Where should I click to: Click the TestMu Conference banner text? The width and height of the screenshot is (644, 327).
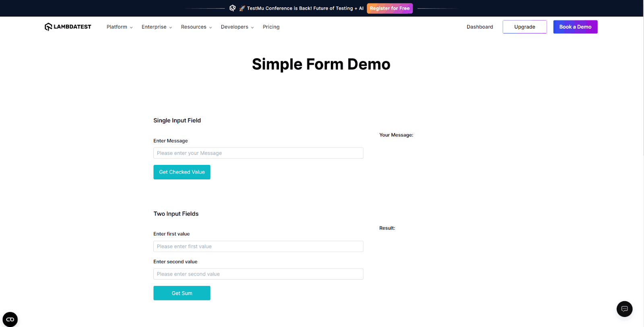305,8
